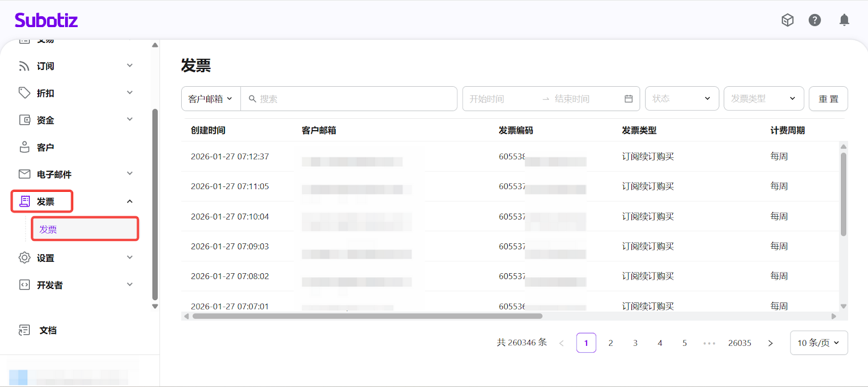Open the help question mark icon

(814, 20)
